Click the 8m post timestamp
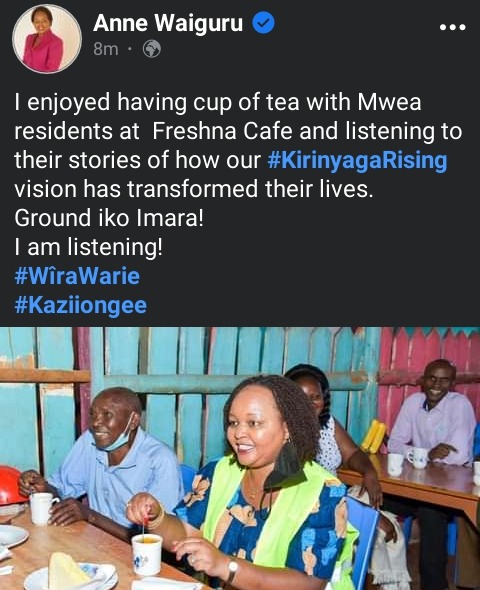 (106, 49)
